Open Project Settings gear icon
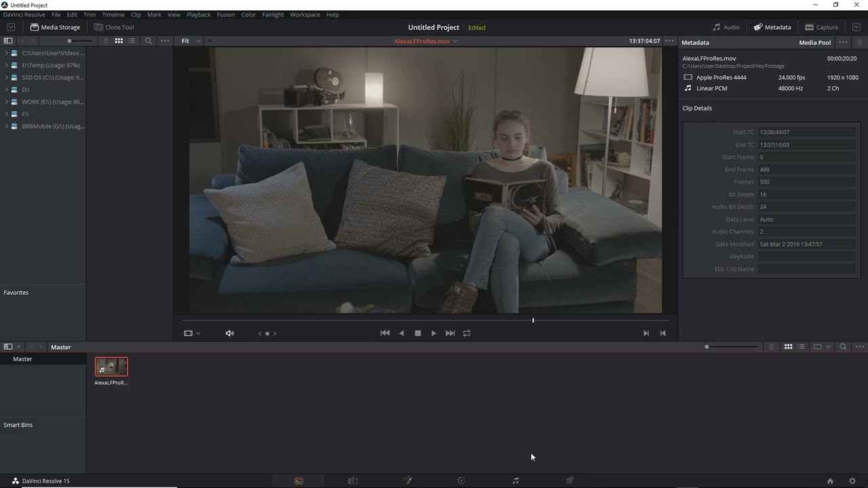Screen dimensions: 868x488 pyautogui.click(x=852, y=481)
